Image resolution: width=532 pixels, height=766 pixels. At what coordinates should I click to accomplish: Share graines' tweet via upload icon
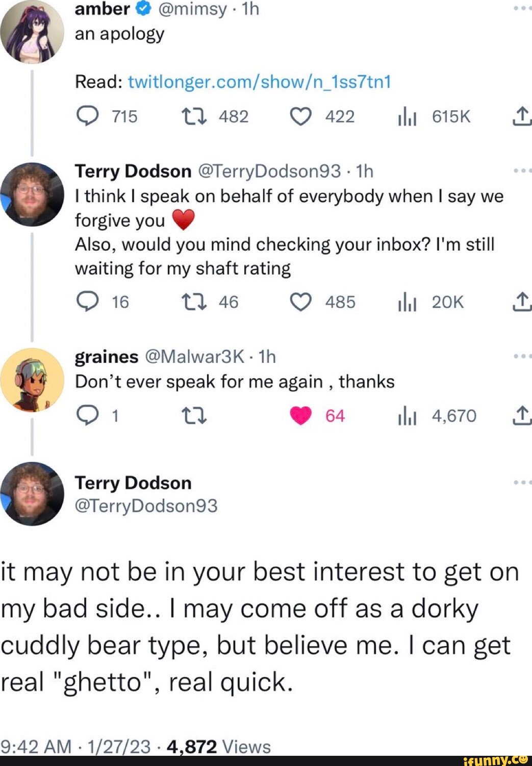(521, 416)
